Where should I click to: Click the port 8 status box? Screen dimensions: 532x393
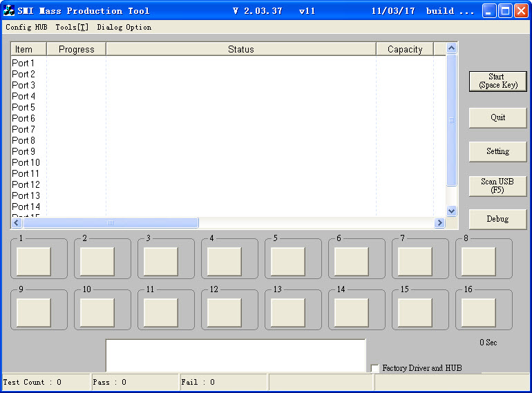click(479, 261)
